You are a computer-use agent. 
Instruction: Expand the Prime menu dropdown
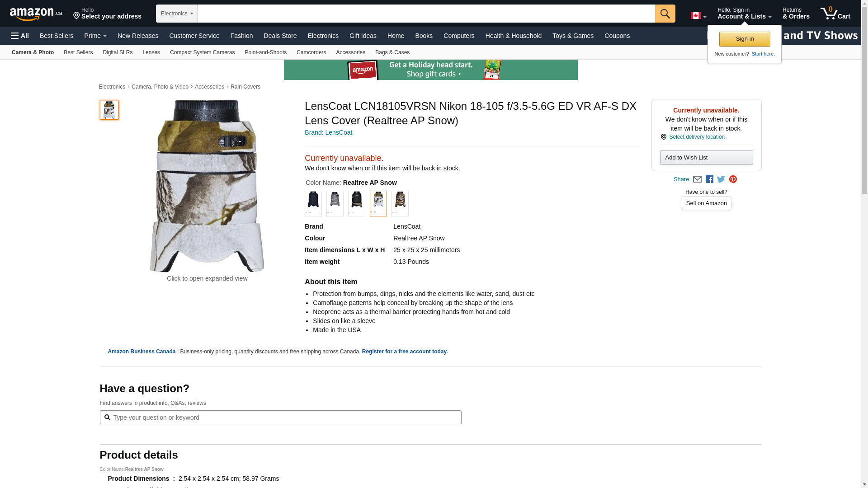tap(95, 36)
